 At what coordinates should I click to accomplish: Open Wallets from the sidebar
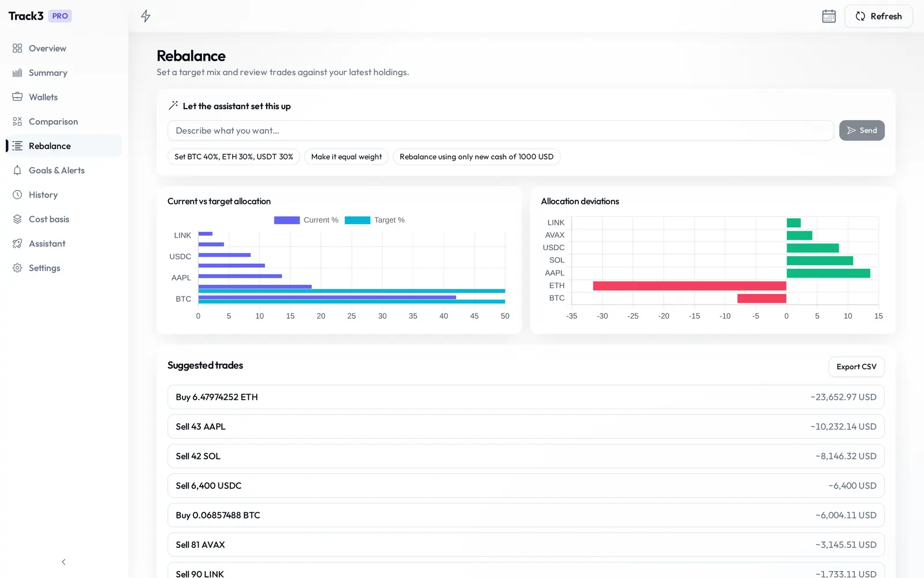click(x=64, y=97)
